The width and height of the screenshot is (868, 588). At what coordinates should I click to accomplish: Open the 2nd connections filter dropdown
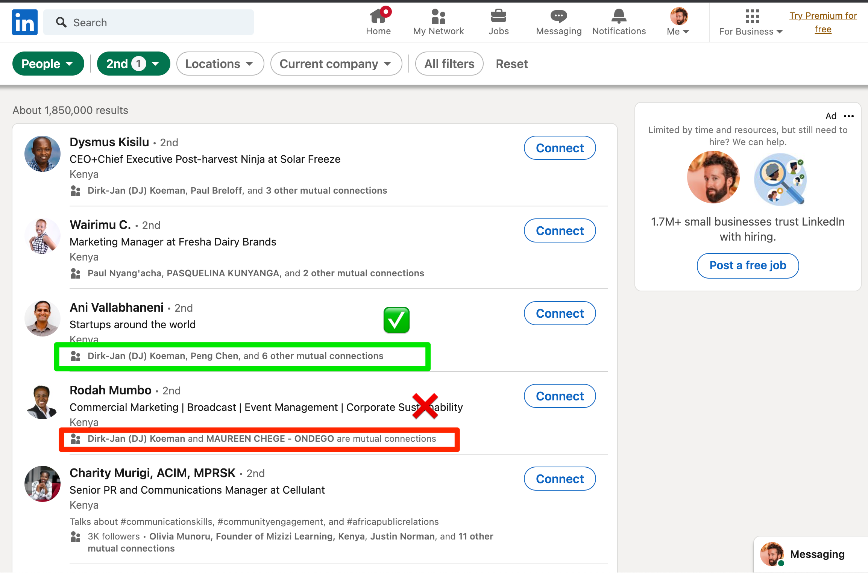tap(134, 64)
